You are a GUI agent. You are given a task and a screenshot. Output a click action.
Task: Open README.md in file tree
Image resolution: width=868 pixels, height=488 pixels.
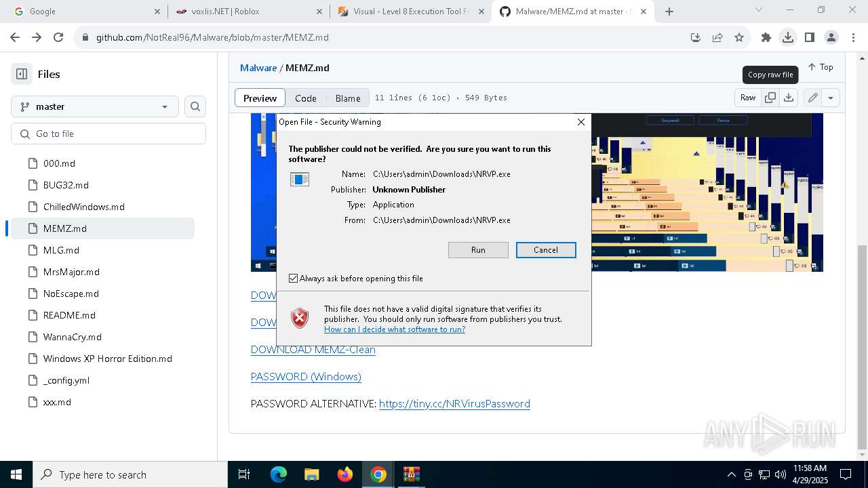(69, 315)
